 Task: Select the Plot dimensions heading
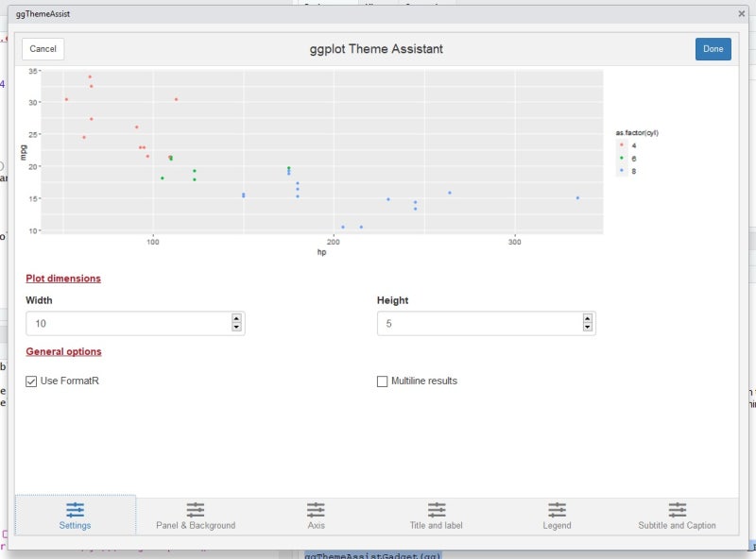click(x=63, y=278)
